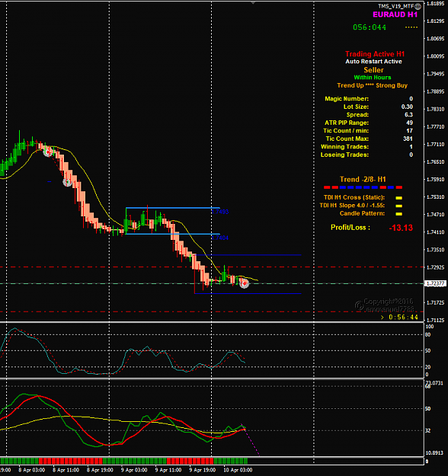Image resolution: width=448 pixels, height=476 pixels.
Task: Click the 8 Apr 11:00 time axis label
Action: tap(66, 470)
